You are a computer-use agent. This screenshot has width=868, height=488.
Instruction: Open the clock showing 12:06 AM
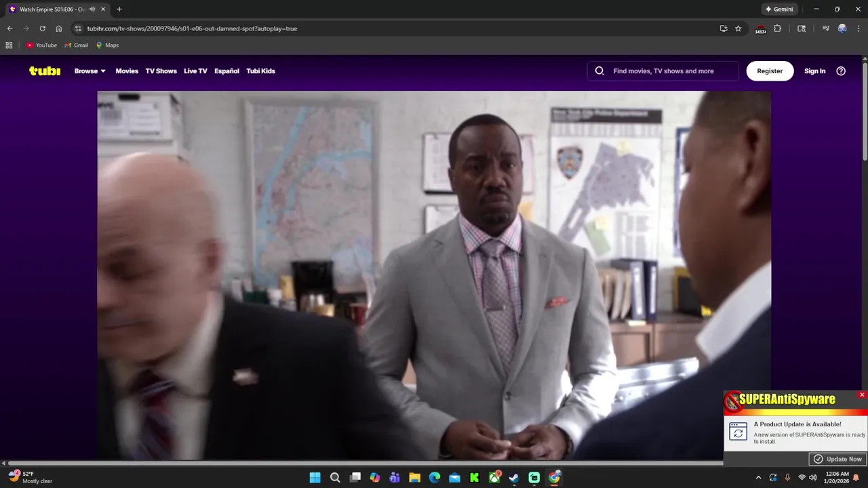point(837,478)
